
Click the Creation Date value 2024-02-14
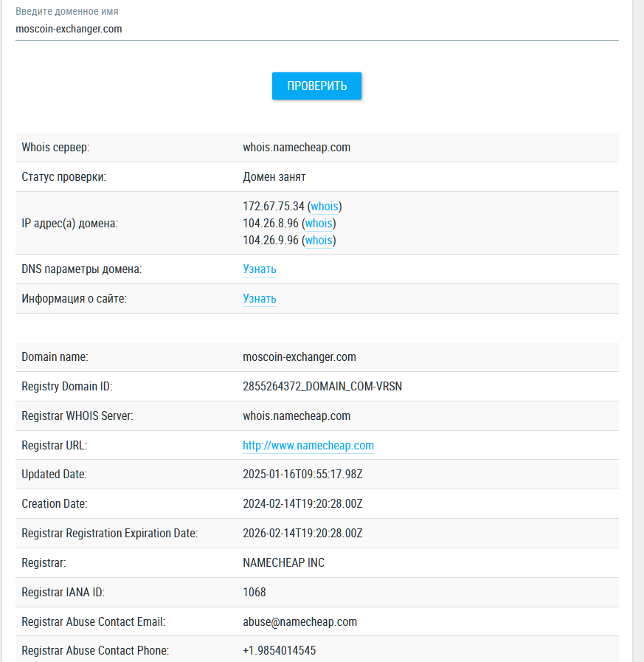302,504
